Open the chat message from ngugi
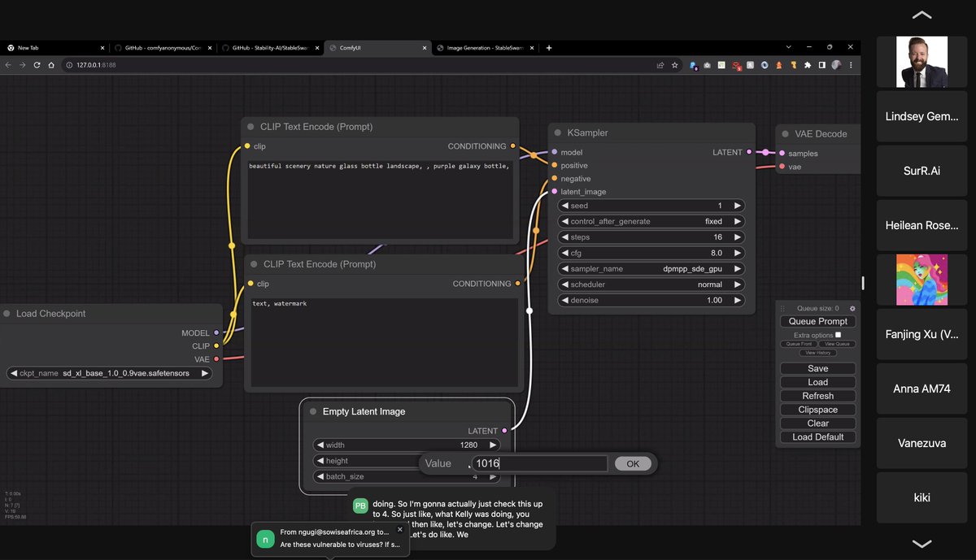Screen dimensions: 976x560 tap(330, 539)
